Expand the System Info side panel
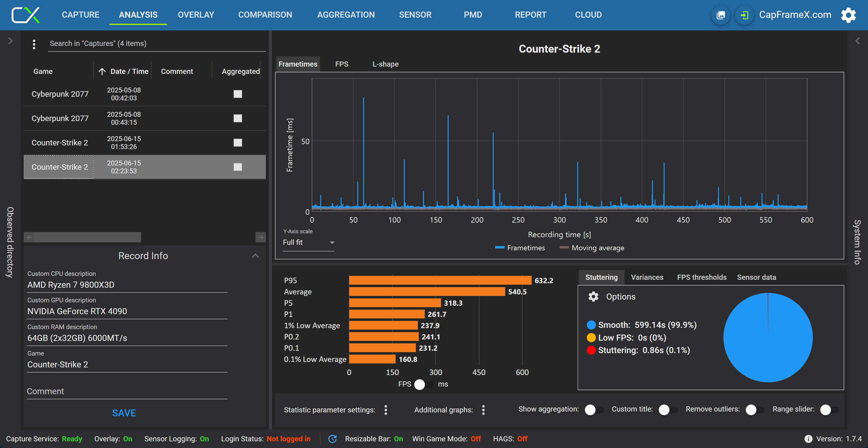 857,41
